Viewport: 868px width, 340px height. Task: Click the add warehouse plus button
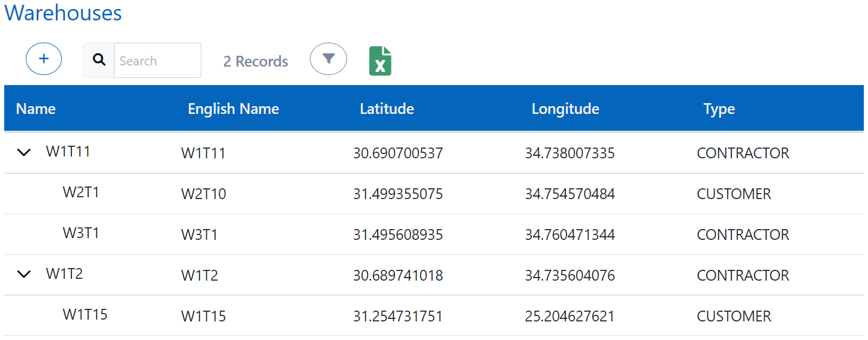(x=44, y=59)
